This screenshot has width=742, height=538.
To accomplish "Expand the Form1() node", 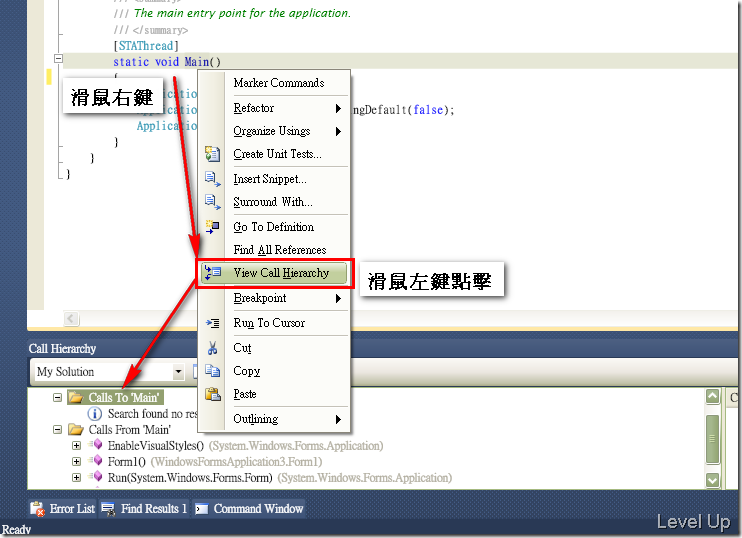I will [x=76, y=461].
